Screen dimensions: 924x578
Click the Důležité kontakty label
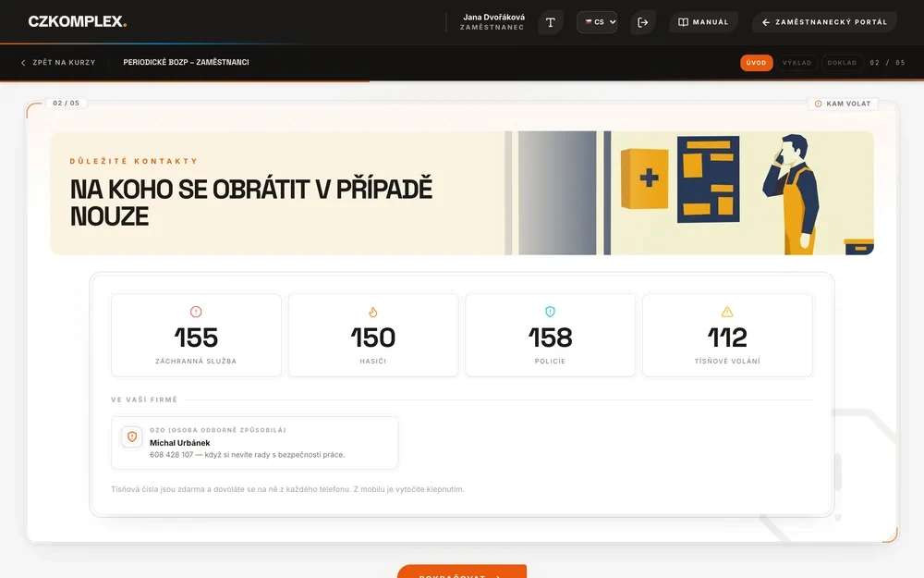coord(134,161)
